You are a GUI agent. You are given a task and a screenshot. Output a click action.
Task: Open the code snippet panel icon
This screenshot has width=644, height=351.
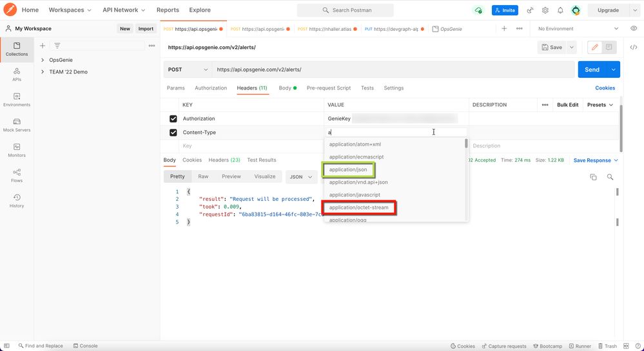(x=634, y=47)
